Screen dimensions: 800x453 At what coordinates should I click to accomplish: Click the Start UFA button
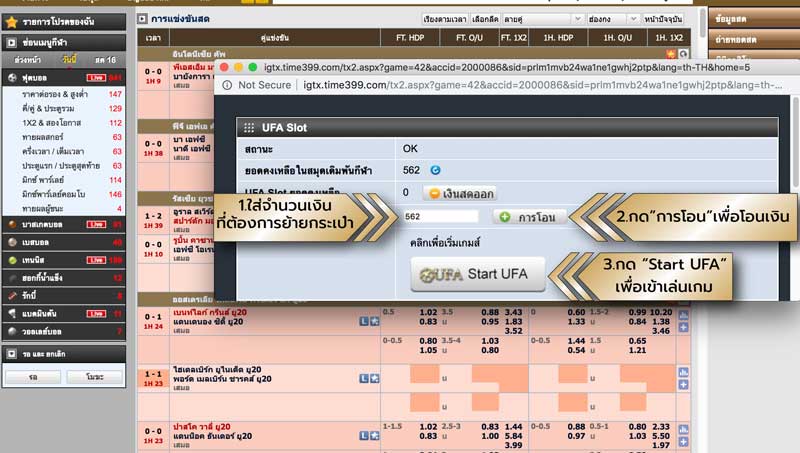pos(478,274)
